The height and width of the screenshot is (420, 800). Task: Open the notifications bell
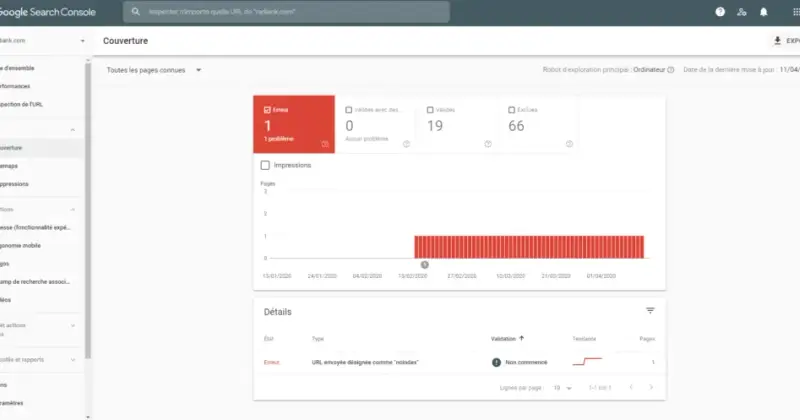click(x=763, y=12)
